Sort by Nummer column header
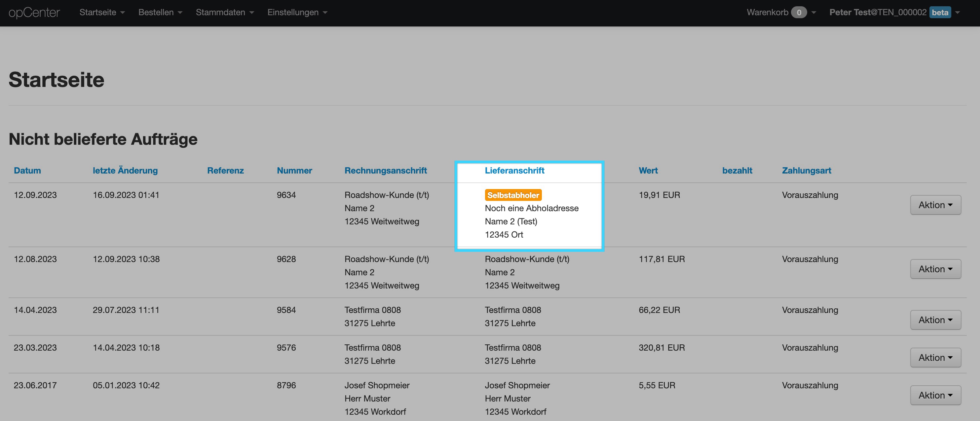Screen dimensions: 980x421 click(x=294, y=171)
